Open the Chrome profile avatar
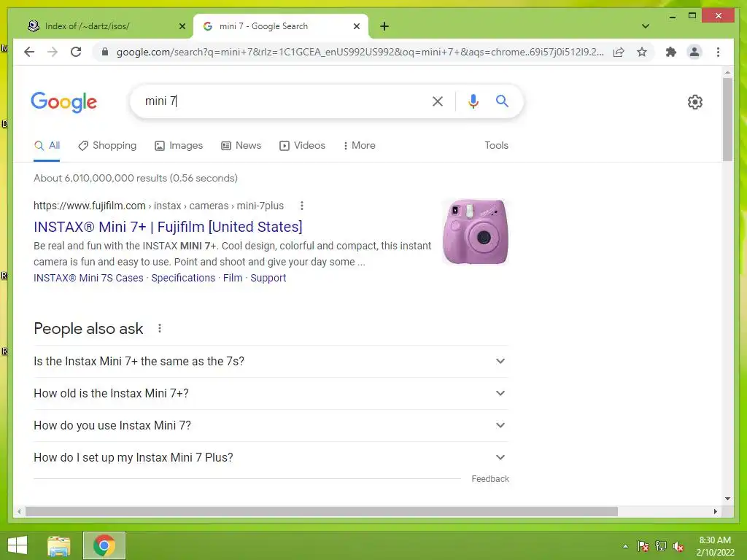The height and width of the screenshot is (560, 747). [694, 52]
